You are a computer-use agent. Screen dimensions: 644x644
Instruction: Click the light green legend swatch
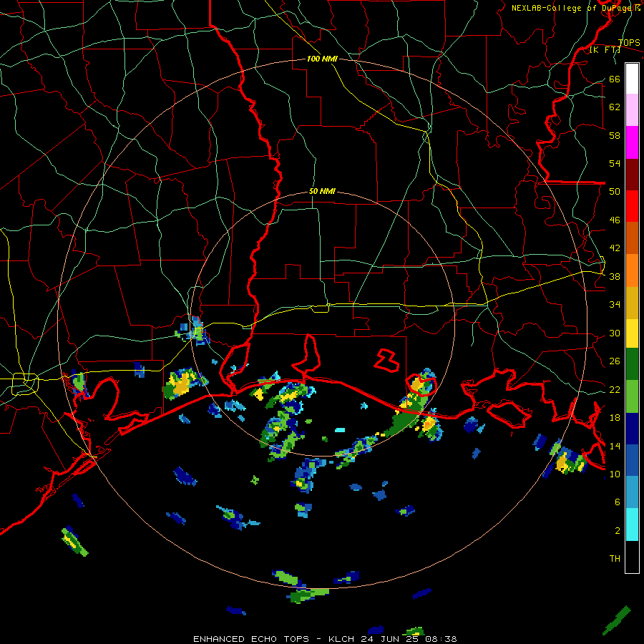(632, 396)
